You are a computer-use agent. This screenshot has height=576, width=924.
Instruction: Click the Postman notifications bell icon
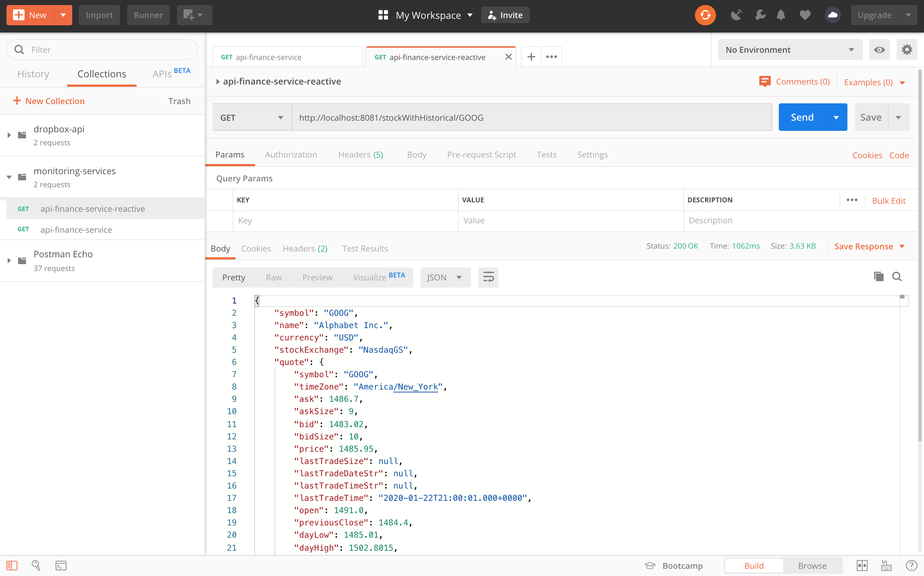(x=781, y=14)
